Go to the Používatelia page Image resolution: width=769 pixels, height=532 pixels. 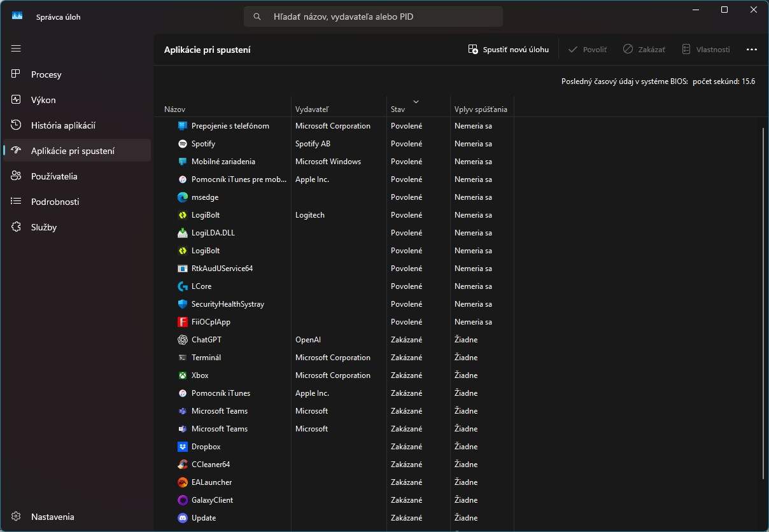coord(77,176)
